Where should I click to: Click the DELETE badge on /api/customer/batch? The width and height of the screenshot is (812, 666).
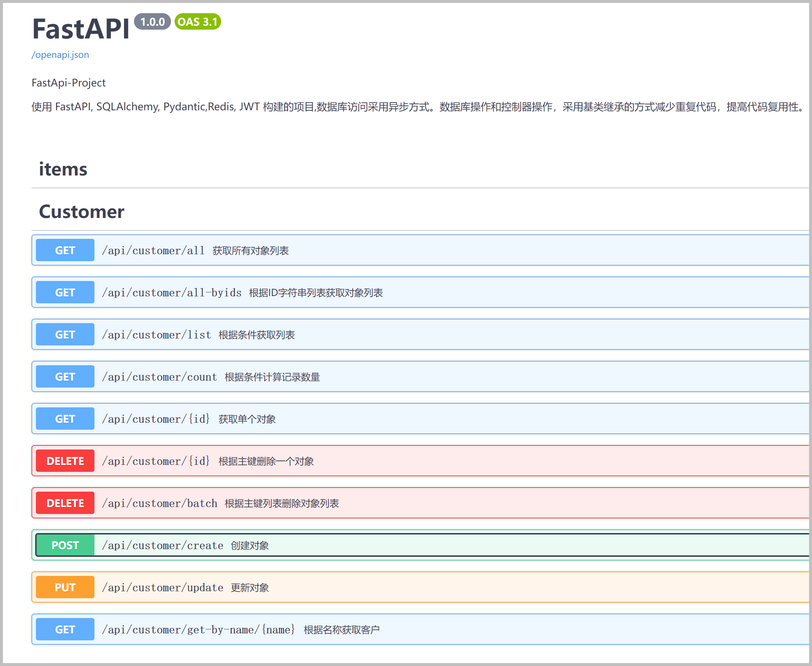coord(64,503)
